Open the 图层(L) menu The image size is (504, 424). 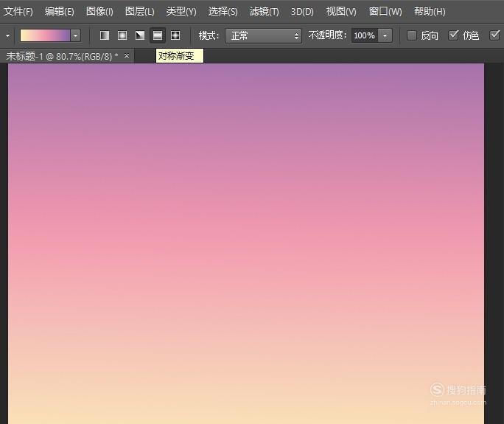click(139, 12)
